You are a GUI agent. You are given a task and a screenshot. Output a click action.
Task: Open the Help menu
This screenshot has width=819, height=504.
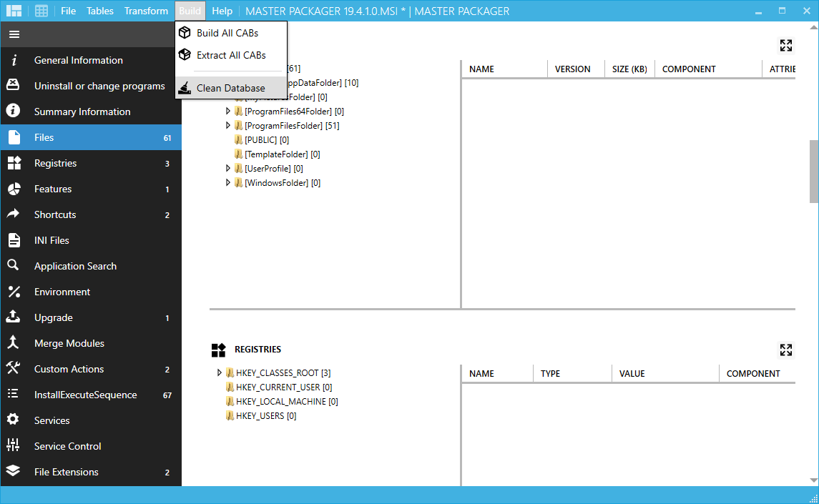coord(222,11)
